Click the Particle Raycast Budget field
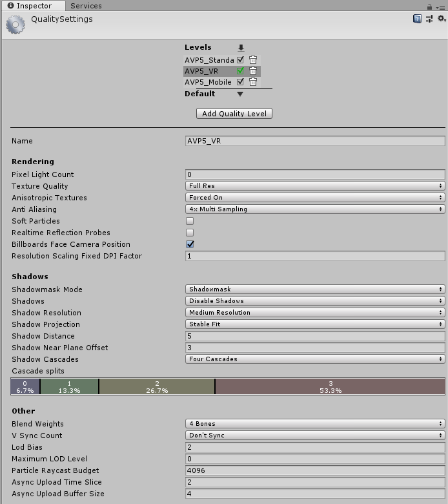Image resolution: width=448 pixels, height=504 pixels. (x=315, y=470)
